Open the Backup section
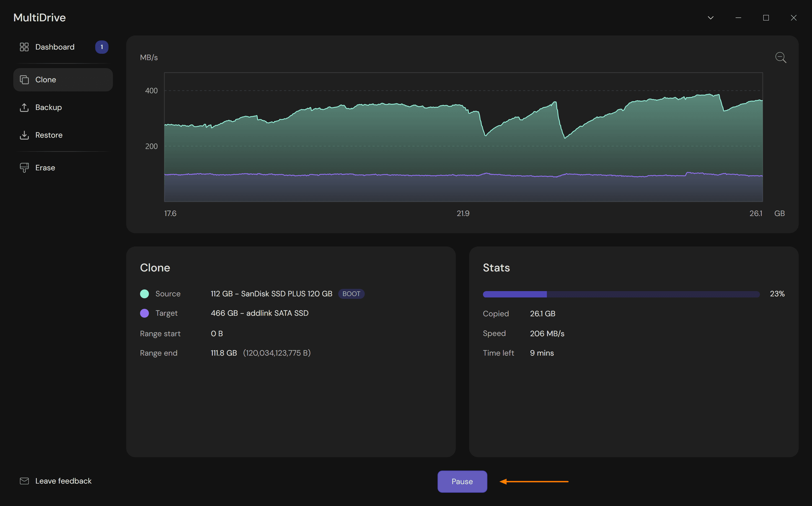This screenshot has height=506, width=812. (x=48, y=107)
